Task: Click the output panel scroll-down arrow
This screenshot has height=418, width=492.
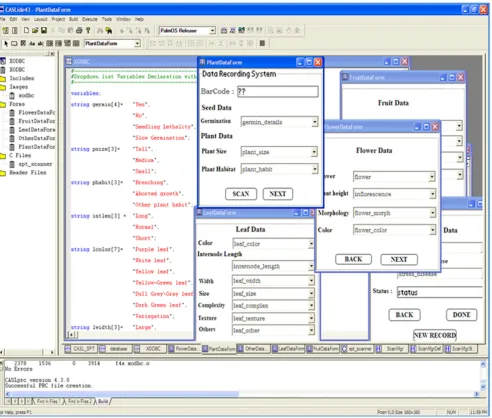Action: click(483, 386)
